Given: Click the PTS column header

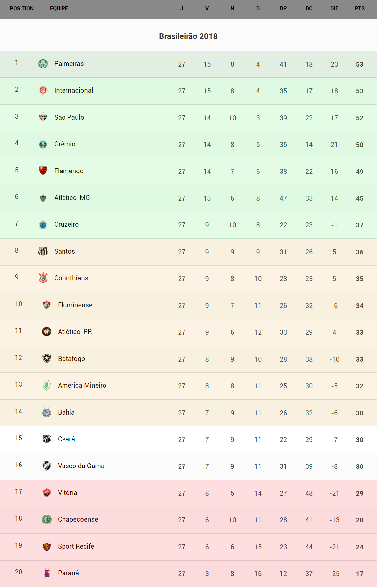Looking at the screenshot, I should point(359,9).
